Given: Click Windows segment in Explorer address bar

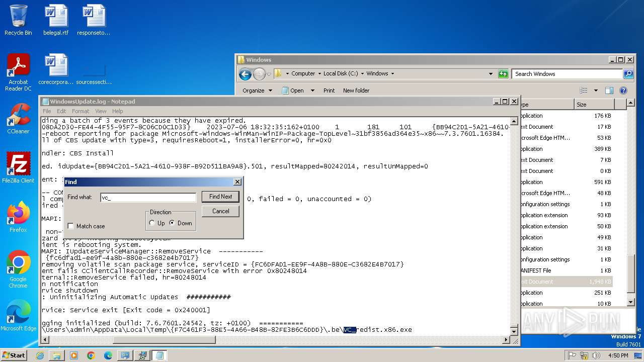Looking at the screenshot, I should click(377, 73).
